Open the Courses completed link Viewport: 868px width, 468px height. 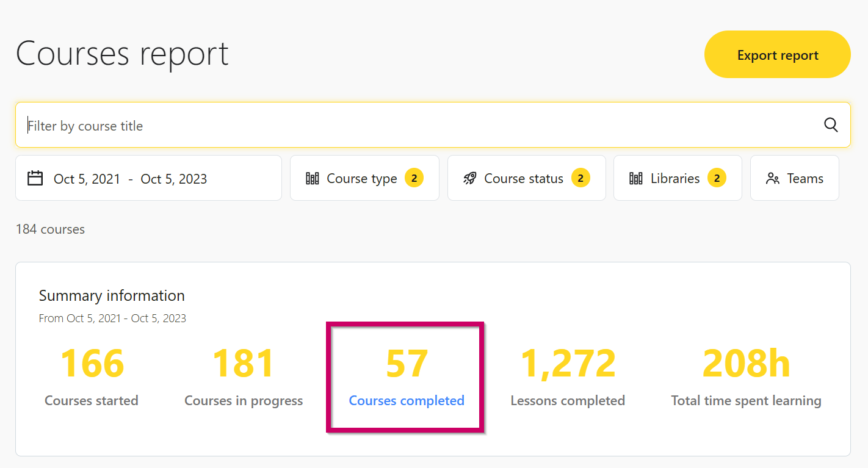(x=407, y=401)
